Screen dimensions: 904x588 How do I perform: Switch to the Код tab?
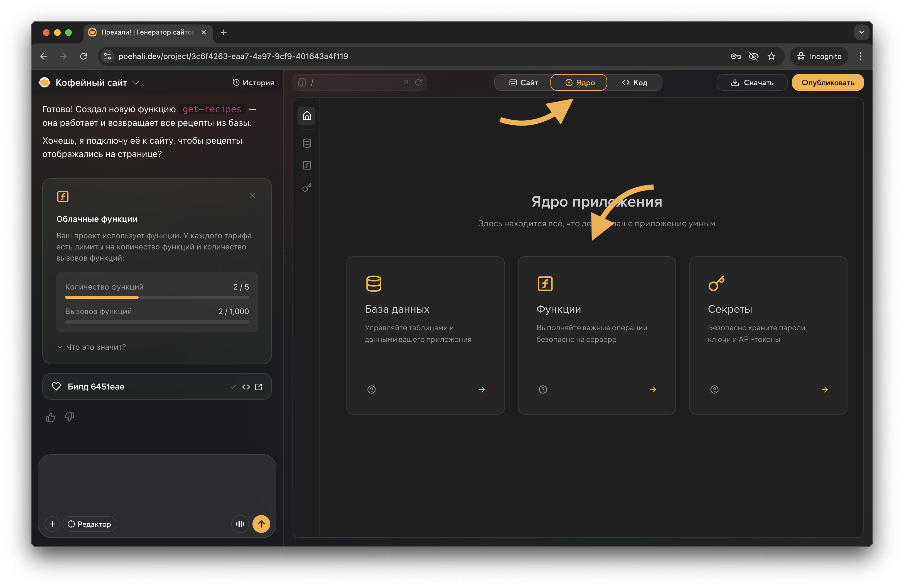point(634,82)
